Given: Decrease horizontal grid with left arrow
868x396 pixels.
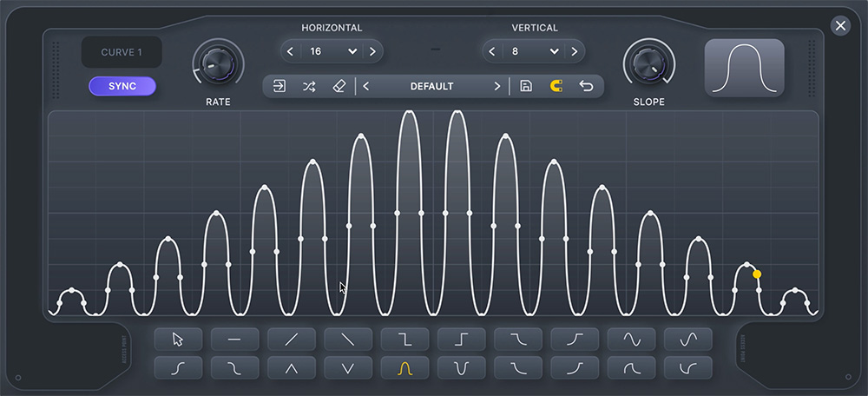Looking at the screenshot, I should point(290,51).
